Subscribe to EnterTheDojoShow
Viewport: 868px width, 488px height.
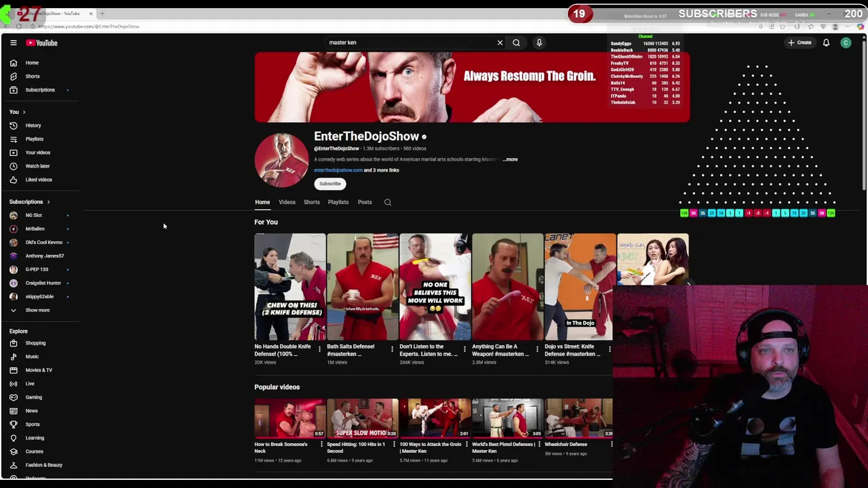pos(330,184)
